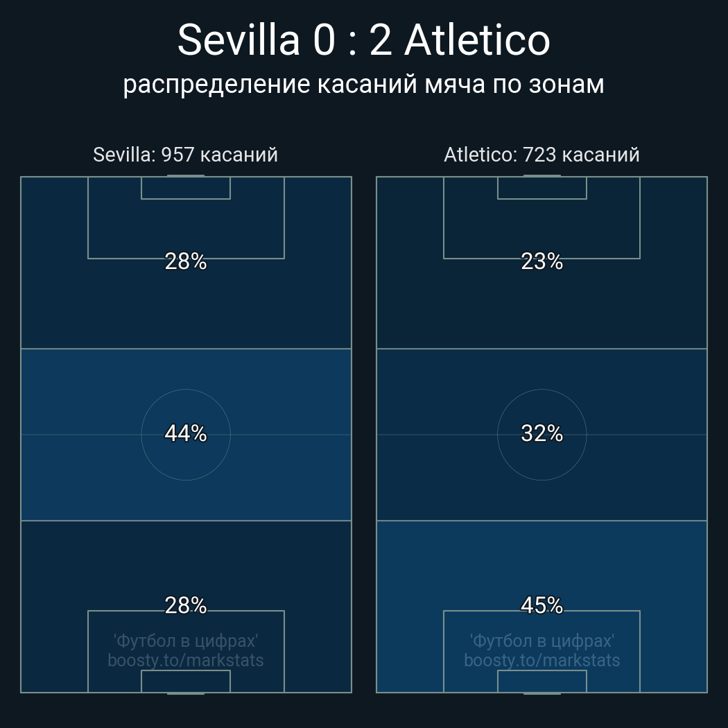Viewport: 728px width, 728px height.
Task: Click the bottom six-yard box on Sevilla pitch
Action: (185, 681)
